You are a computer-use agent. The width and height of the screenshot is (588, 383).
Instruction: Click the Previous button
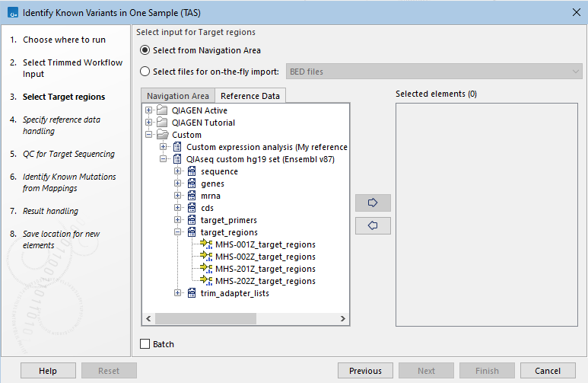pos(365,371)
